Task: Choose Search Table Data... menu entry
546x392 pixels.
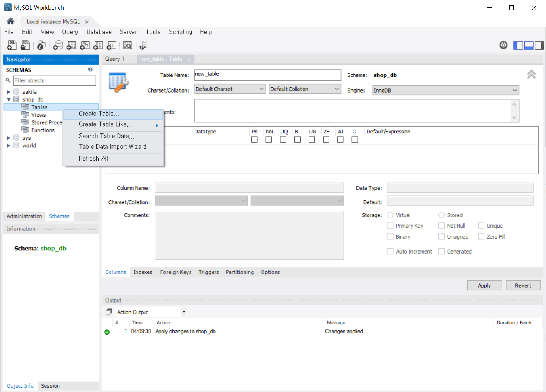Action: (x=113, y=136)
